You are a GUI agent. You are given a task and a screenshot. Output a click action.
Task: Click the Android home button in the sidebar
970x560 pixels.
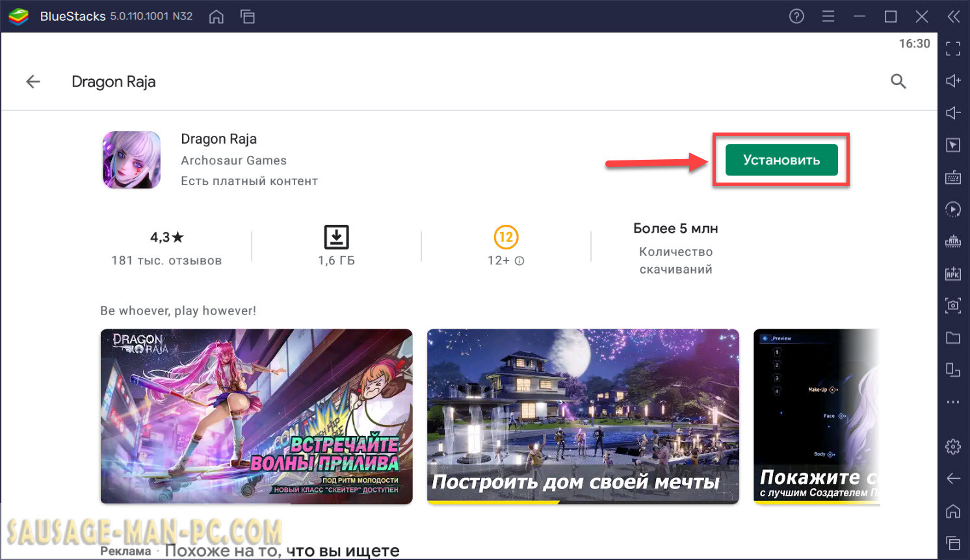pyautogui.click(x=953, y=511)
